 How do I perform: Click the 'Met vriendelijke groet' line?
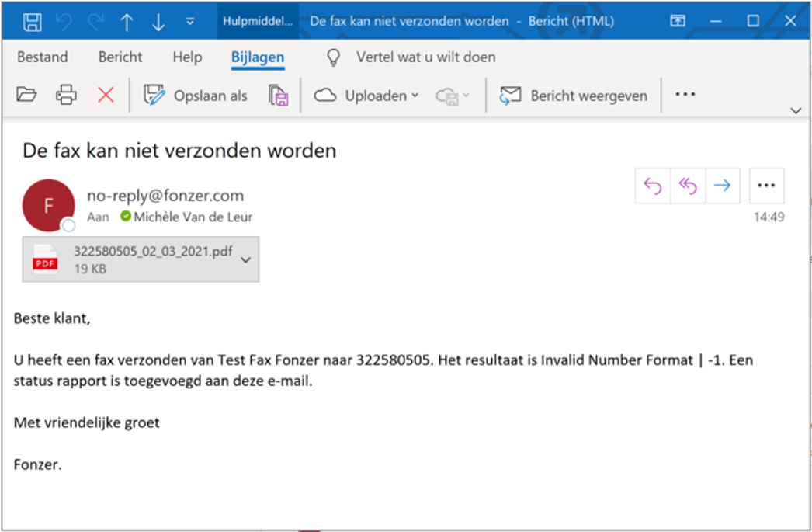(86, 422)
